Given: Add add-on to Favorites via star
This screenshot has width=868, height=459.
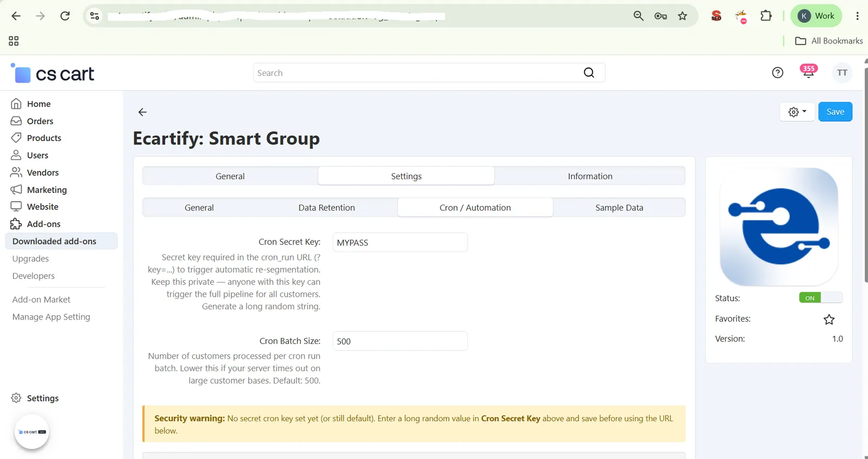Looking at the screenshot, I should [x=828, y=319].
